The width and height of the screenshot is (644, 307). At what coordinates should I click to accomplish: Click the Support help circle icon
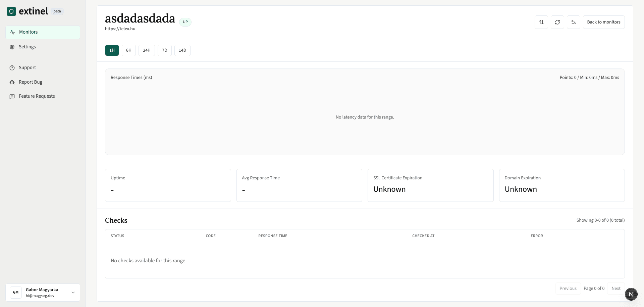(x=12, y=68)
